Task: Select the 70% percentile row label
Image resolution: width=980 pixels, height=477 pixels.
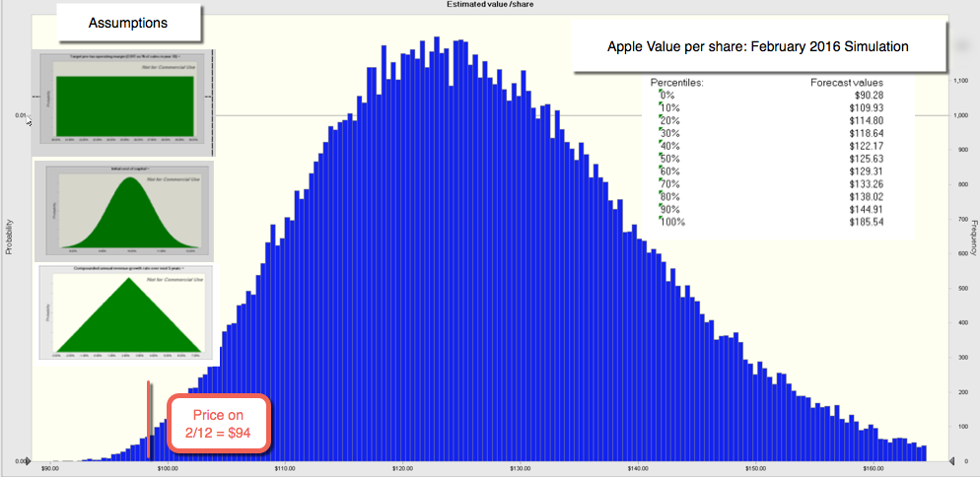Action: (x=671, y=183)
